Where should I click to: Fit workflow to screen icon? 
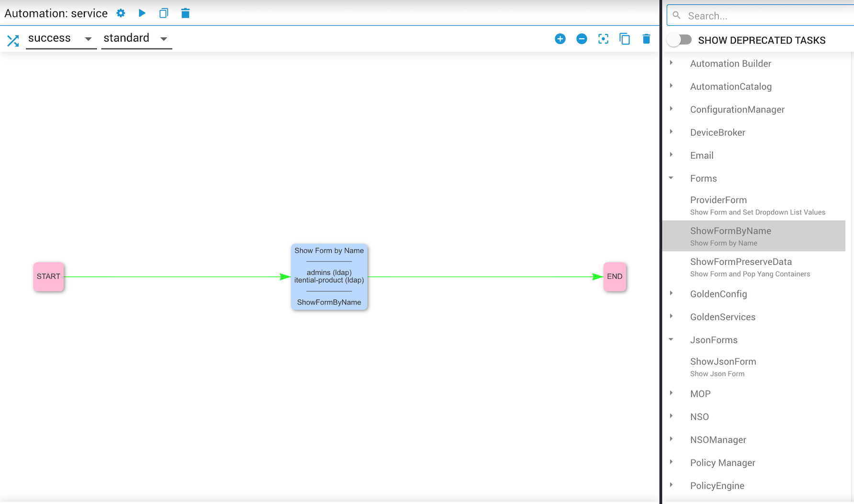click(603, 39)
